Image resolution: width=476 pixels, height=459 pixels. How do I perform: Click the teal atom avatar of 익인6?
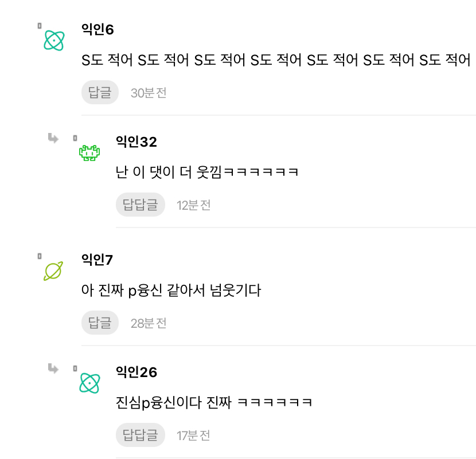[54, 39]
